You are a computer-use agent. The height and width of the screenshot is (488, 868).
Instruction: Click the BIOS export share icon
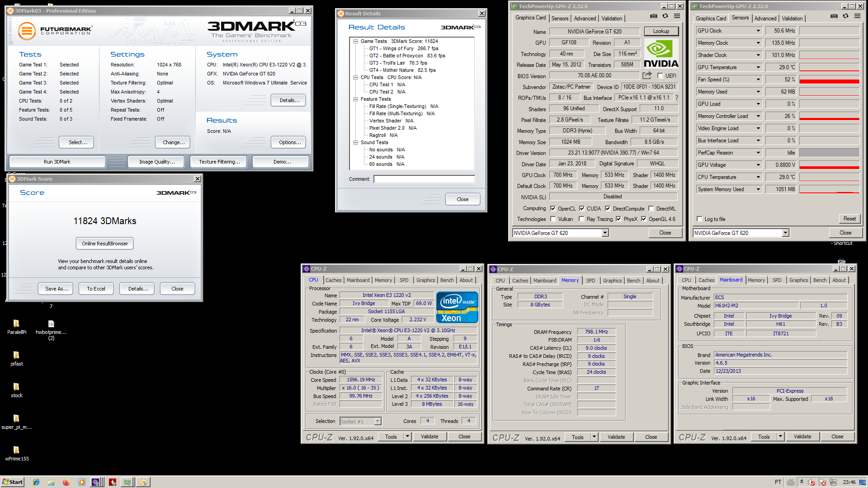pos(647,75)
